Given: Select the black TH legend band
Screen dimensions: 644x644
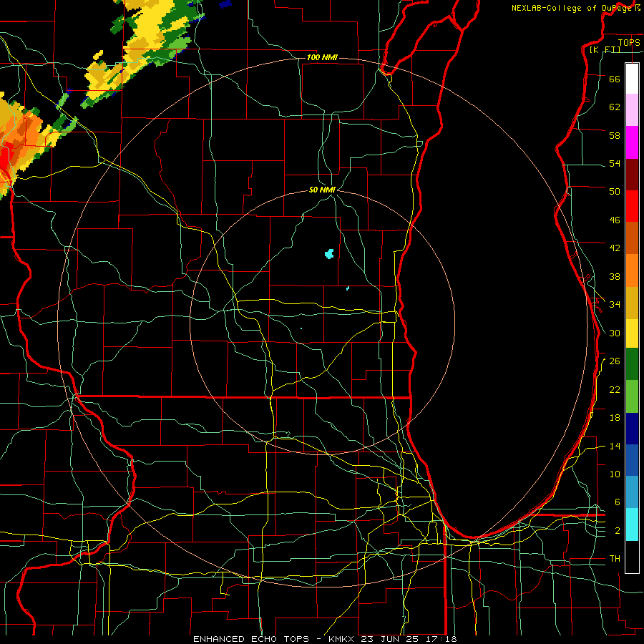Looking at the screenshot, I should point(632,557).
